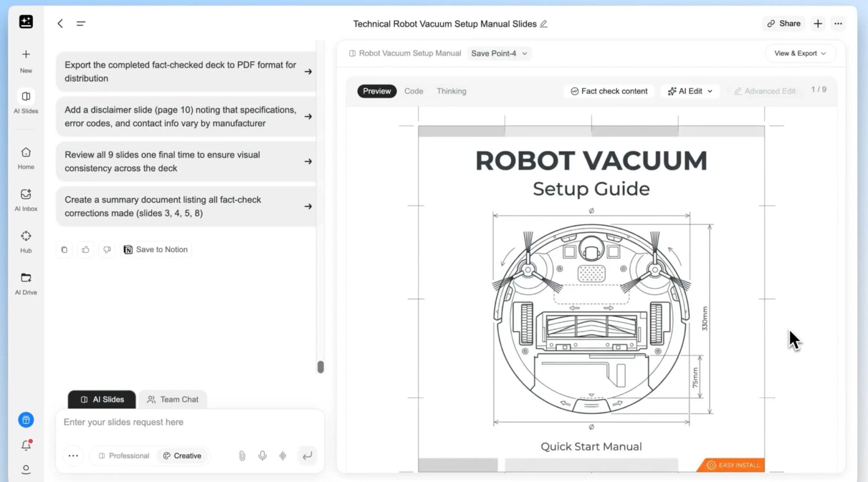
Task: Click the thumbs up feedback icon
Action: [86, 250]
